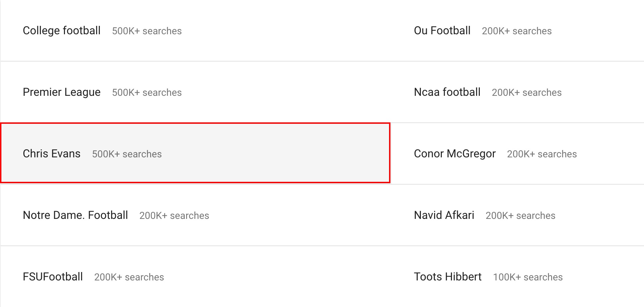Open the Ncaa football trending search
Screen dimensions: 644x307
pos(447,92)
